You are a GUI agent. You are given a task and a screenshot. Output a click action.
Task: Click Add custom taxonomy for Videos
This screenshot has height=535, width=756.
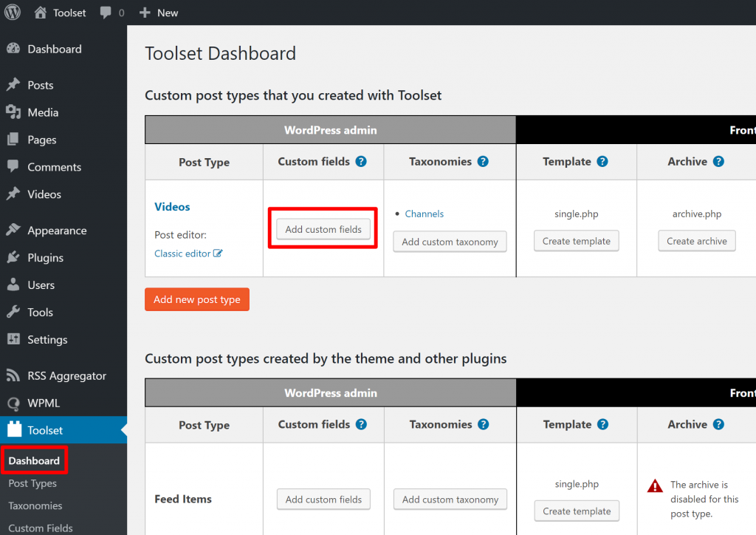pyautogui.click(x=450, y=242)
